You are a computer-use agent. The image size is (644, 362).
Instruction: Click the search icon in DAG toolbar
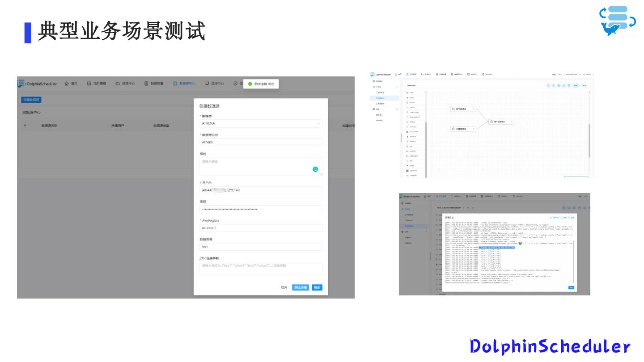click(x=548, y=85)
